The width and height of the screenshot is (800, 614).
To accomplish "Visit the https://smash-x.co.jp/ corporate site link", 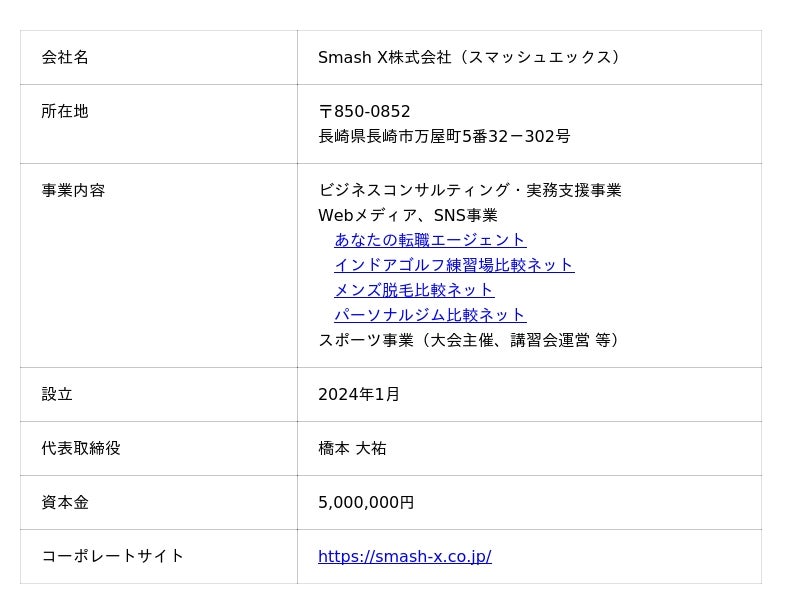I will [x=404, y=556].
